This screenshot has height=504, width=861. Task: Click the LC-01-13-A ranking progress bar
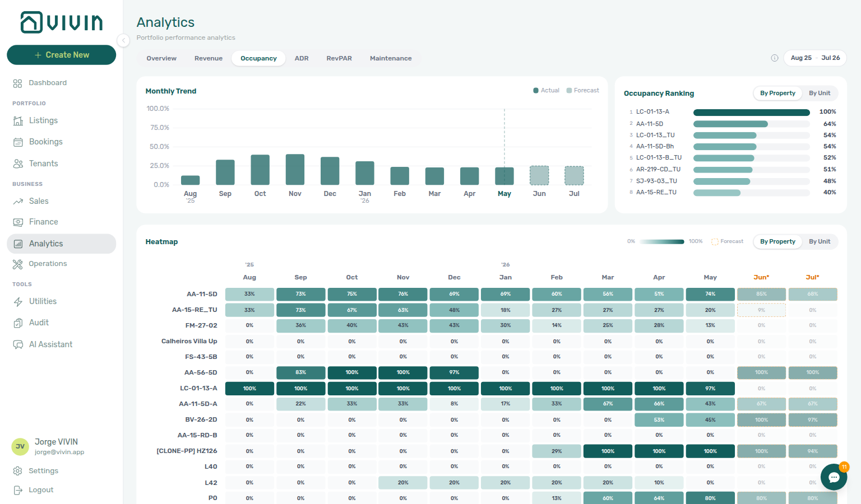point(751,113)
